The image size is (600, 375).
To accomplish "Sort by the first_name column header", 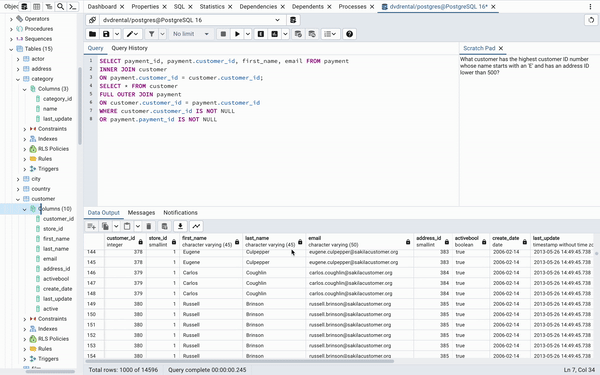I will coord(210,241).
